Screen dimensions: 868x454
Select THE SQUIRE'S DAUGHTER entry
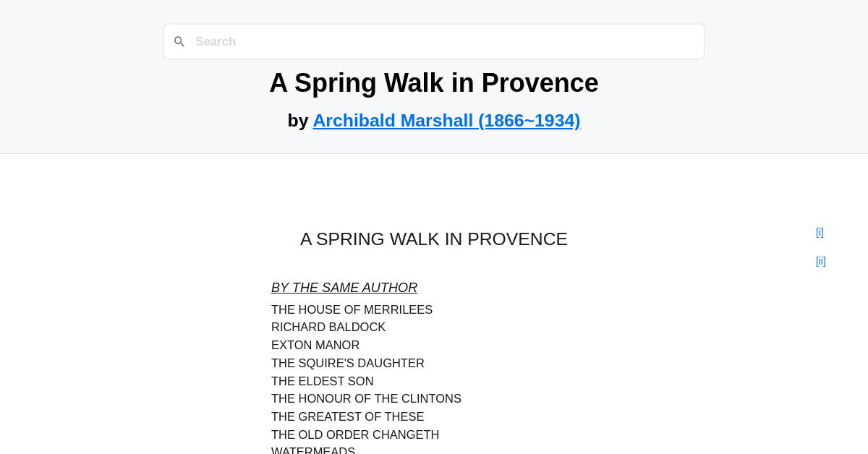347,364
